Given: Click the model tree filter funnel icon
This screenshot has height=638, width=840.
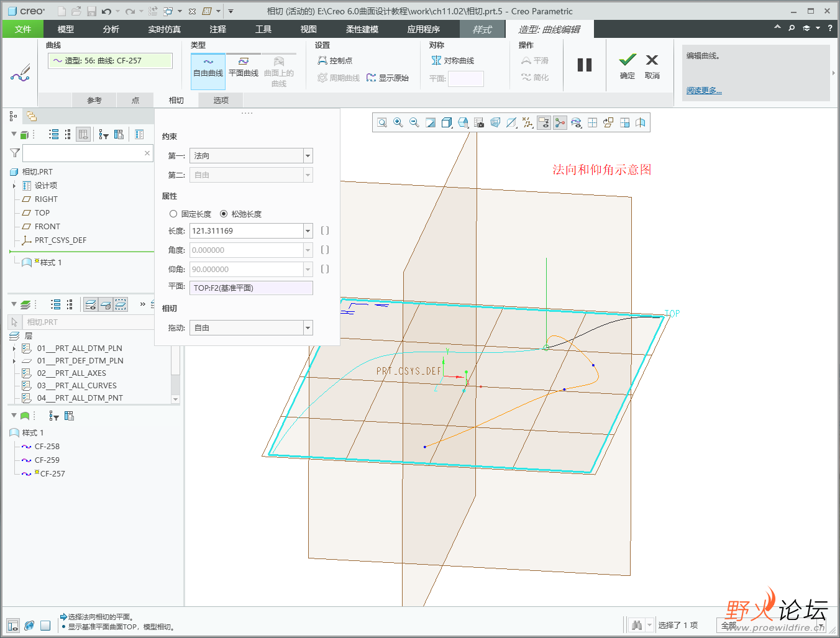Looking at the screenshot, I should (x=15, y=153).
